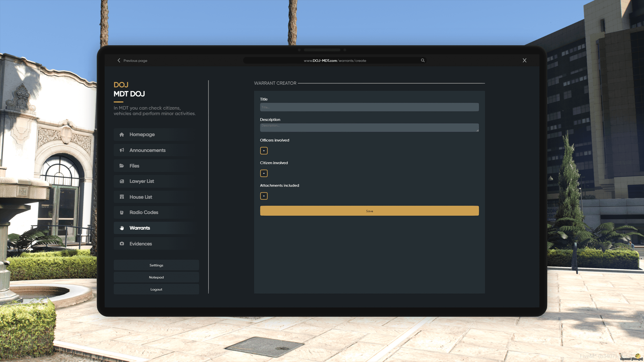Open the Homepage menu label
The height and width of the screenshot is (362, 644).
pyautogui.click(x=142, y=134)
